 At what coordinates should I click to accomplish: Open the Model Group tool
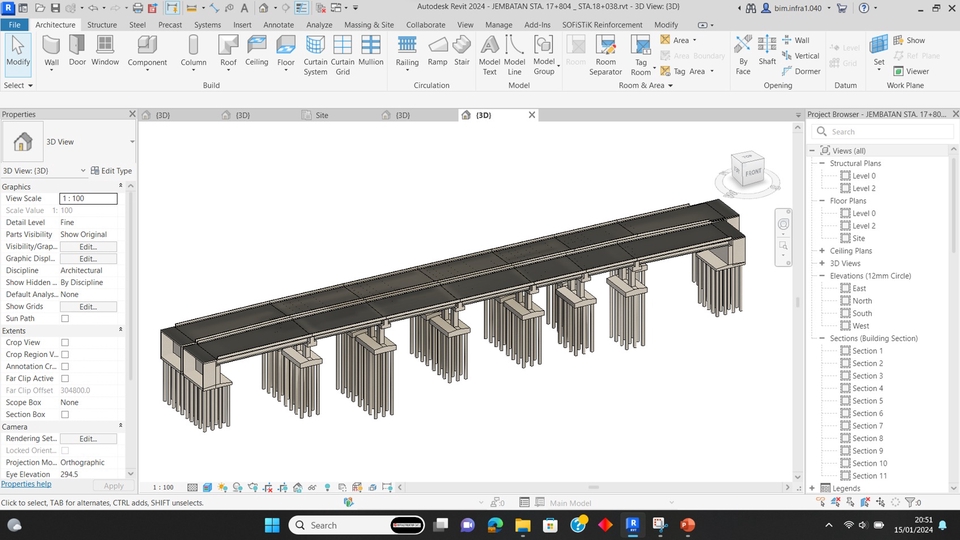tap(544, 55)
